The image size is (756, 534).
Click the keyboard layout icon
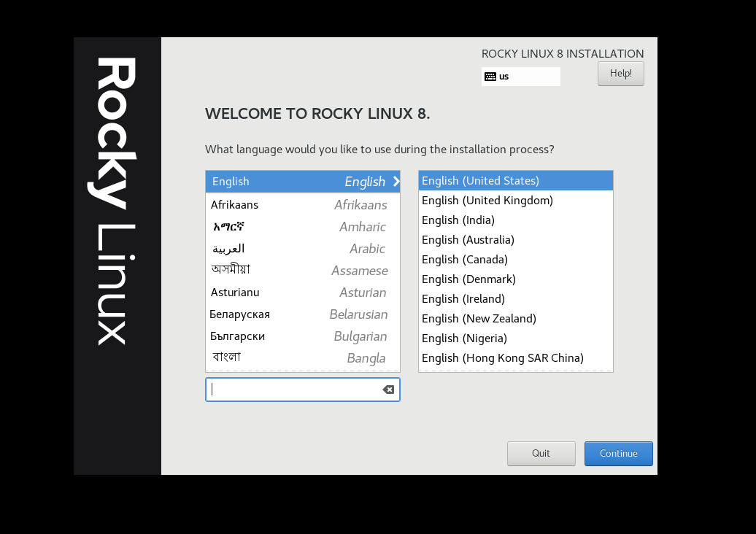490,77
